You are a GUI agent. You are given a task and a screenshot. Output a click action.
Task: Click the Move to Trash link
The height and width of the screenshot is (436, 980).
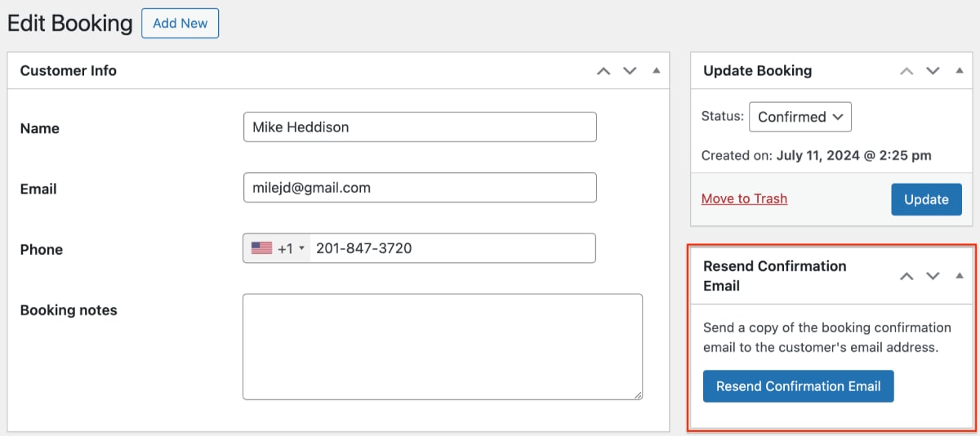[744, 198]
